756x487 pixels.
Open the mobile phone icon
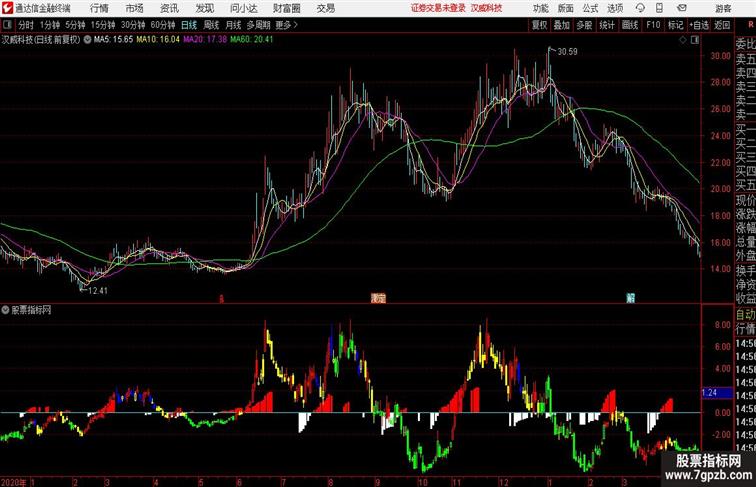point(659,8)
